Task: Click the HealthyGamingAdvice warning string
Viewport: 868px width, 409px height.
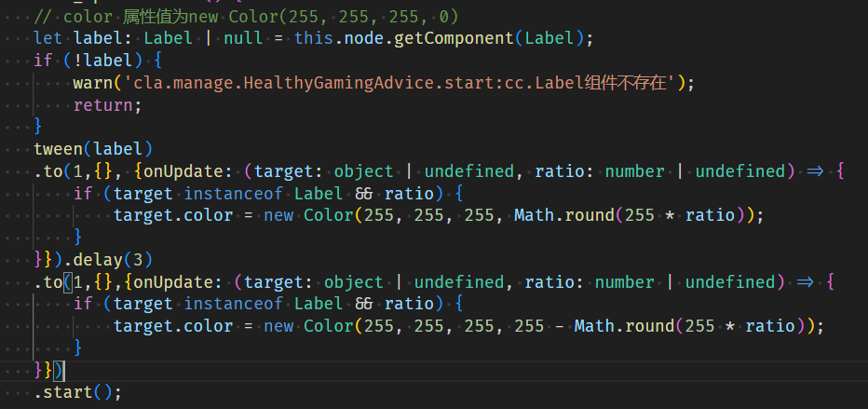Action: pos(400,83)
